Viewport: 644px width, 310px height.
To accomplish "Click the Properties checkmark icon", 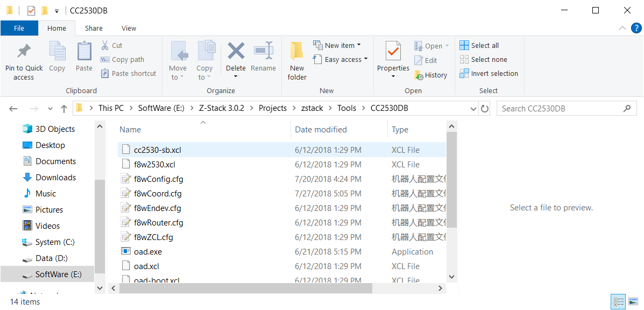I will coord(393,51).
